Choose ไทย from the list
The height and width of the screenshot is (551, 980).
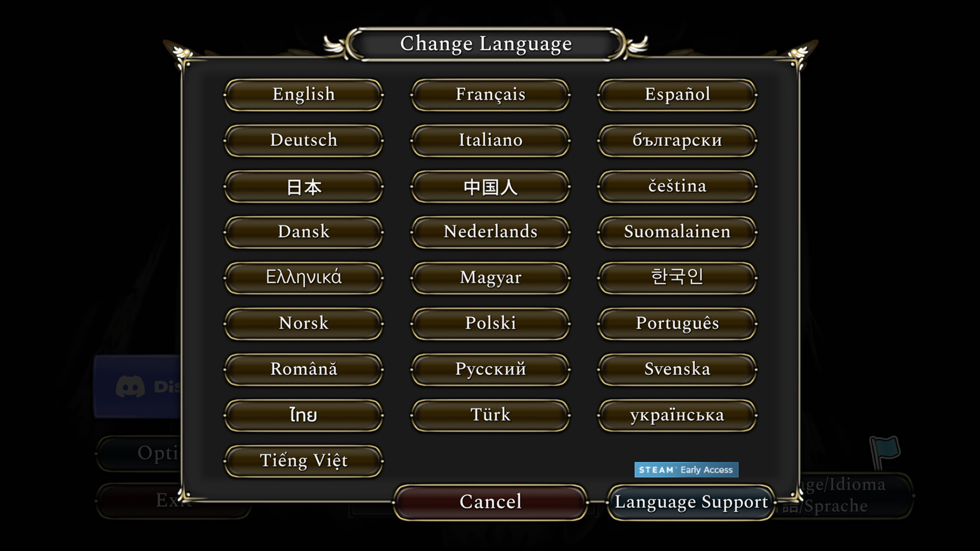point(303,415)
